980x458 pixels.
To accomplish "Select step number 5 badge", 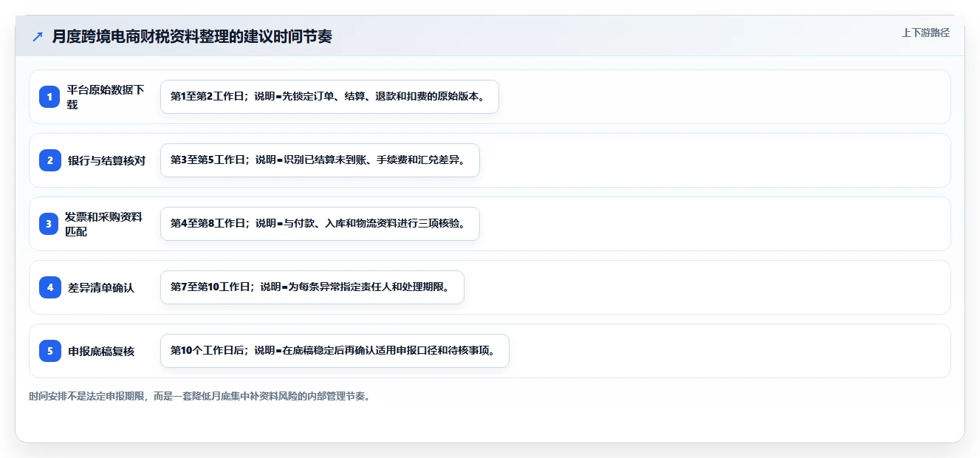I will tap(50, 351).
